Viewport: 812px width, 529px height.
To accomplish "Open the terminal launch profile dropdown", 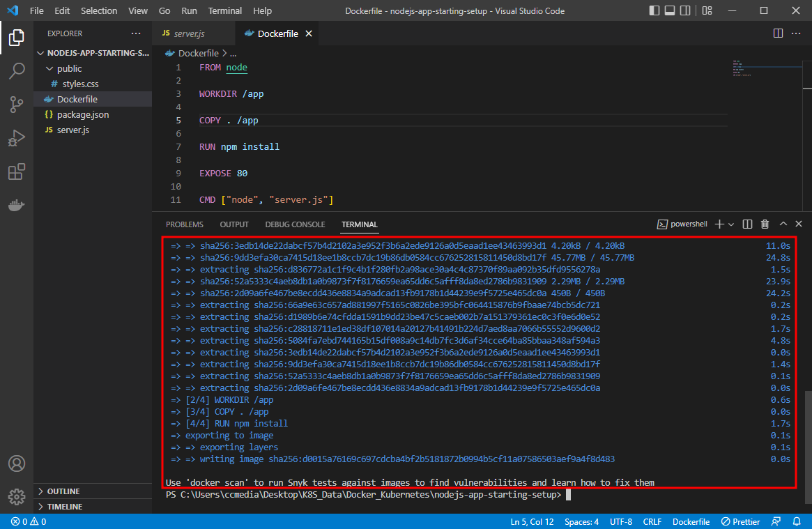I will coord(731,224).
